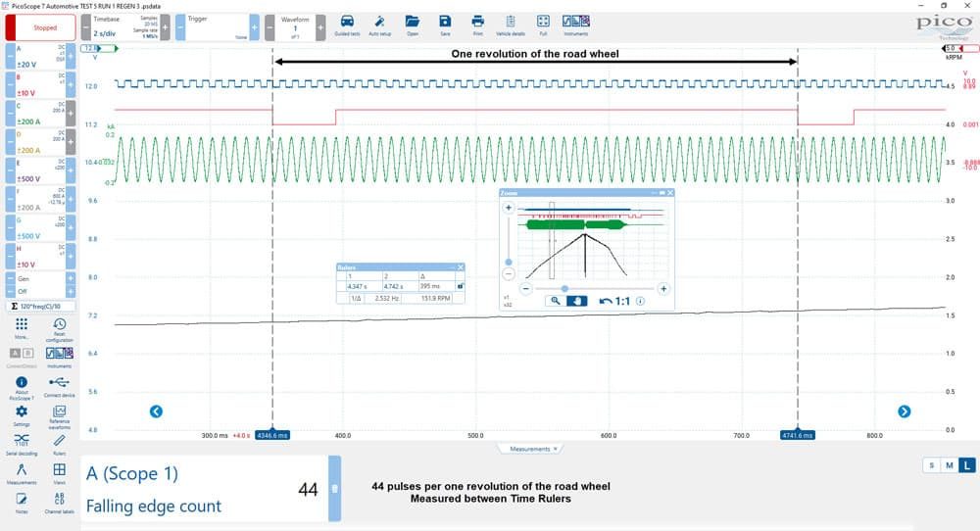
Task: Open the Views layout tool
Action: 60,473
